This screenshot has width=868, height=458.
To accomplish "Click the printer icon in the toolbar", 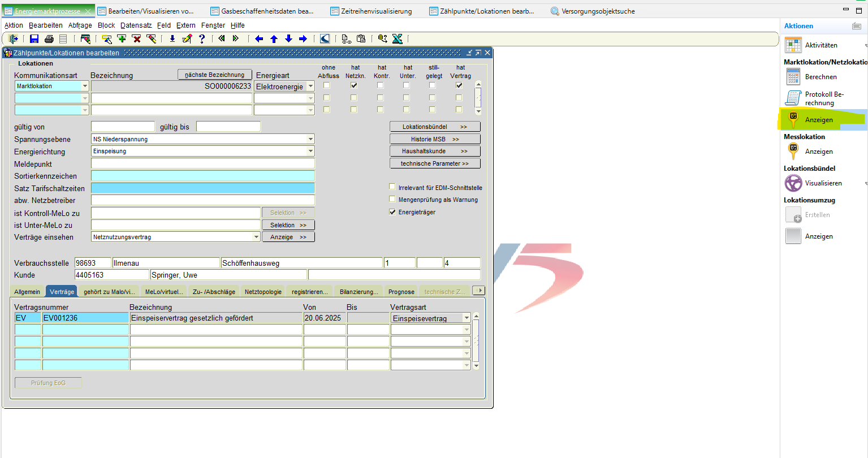I will tap(49, 38).
